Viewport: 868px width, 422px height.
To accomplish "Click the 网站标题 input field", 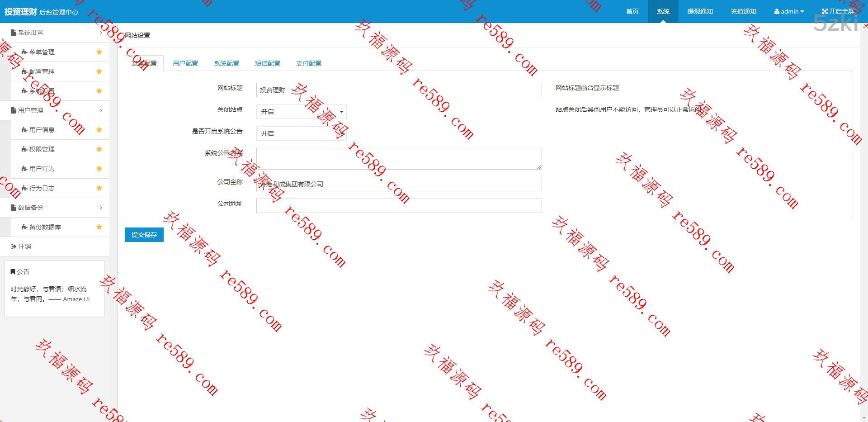I will point(399,90).
